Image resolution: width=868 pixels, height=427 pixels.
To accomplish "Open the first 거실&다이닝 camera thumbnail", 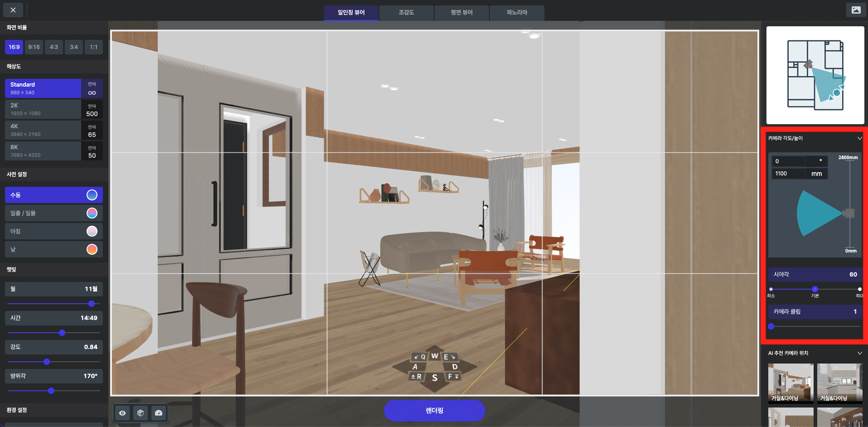I will [x=791, y=383].
